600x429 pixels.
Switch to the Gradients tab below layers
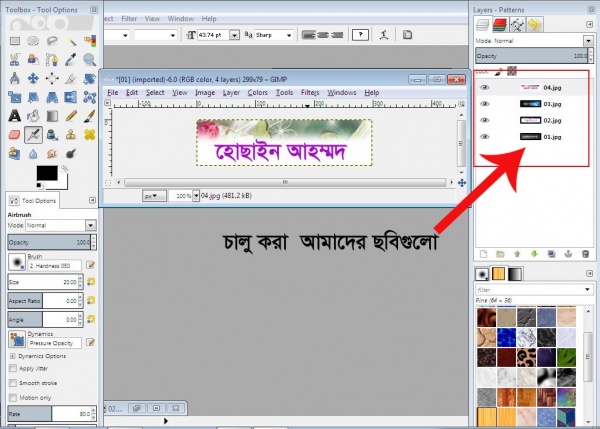(x=515, y=274)
